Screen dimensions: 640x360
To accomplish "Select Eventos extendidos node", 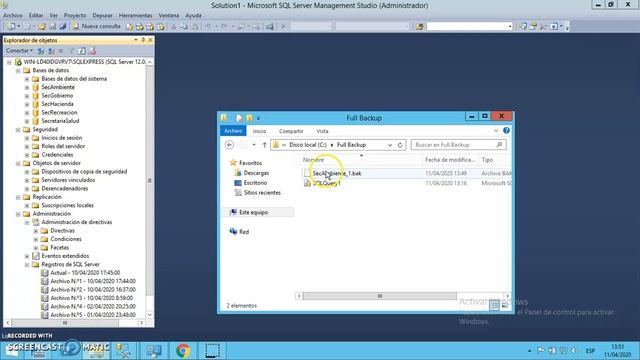I will click(65, 256).
